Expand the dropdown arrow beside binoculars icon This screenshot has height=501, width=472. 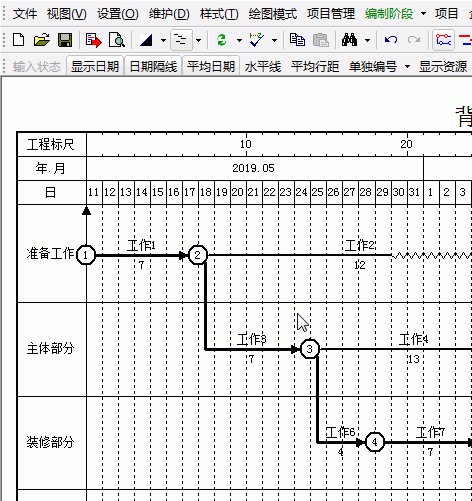pyautogui.click(x=367, y=40)
